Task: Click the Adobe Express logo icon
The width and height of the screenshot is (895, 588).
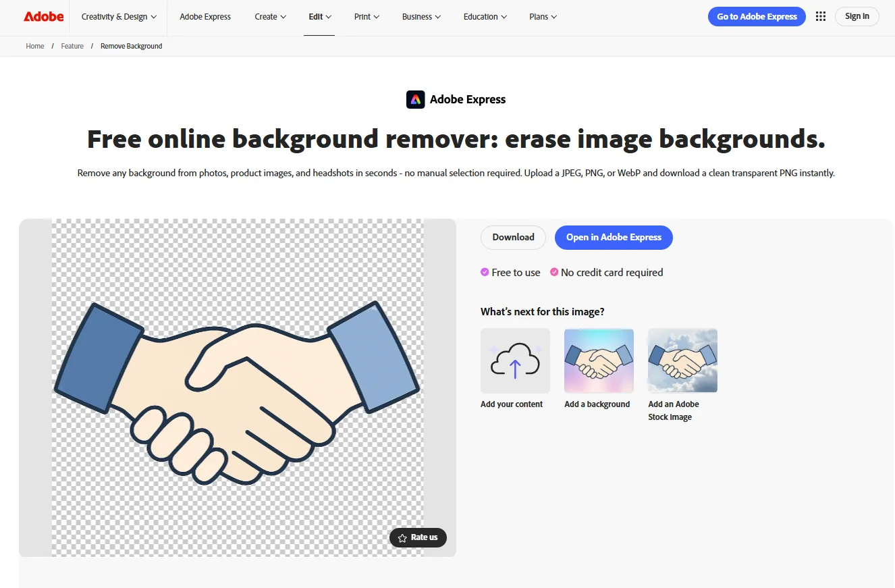Action: pos(415,99)
